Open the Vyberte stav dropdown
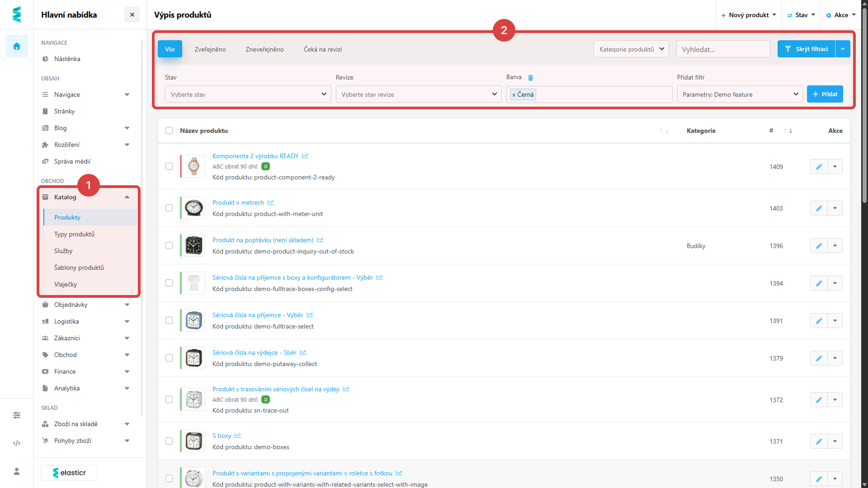 [248, 94]
